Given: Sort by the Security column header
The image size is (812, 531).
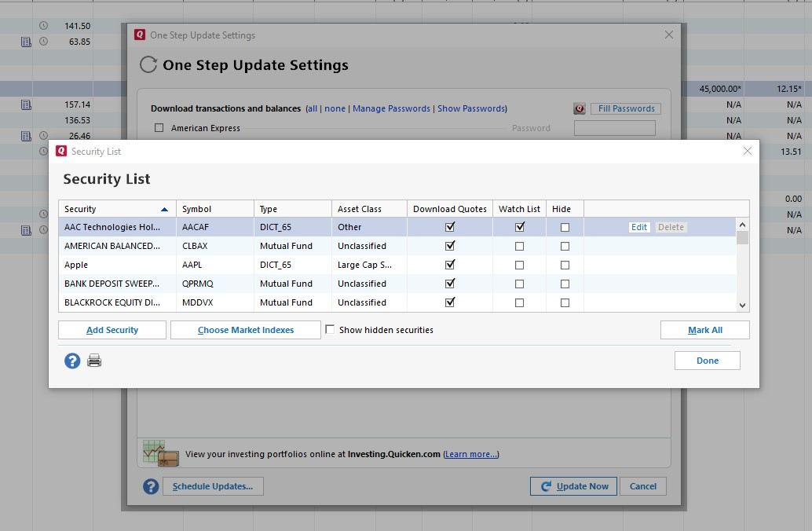Looking at the screenshot, I should click(116, 209).
